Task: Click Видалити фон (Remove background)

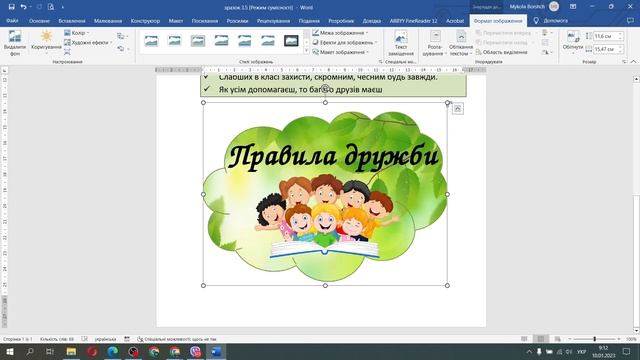Action: pos(15,43)
